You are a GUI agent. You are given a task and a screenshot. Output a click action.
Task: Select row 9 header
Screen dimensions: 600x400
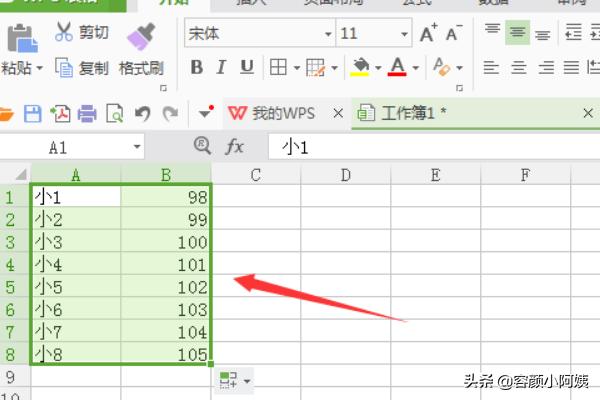point(14,377)
